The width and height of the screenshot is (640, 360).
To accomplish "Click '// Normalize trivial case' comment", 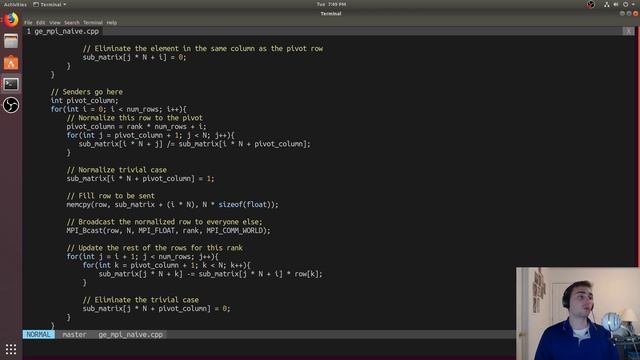I will [117, 170].
